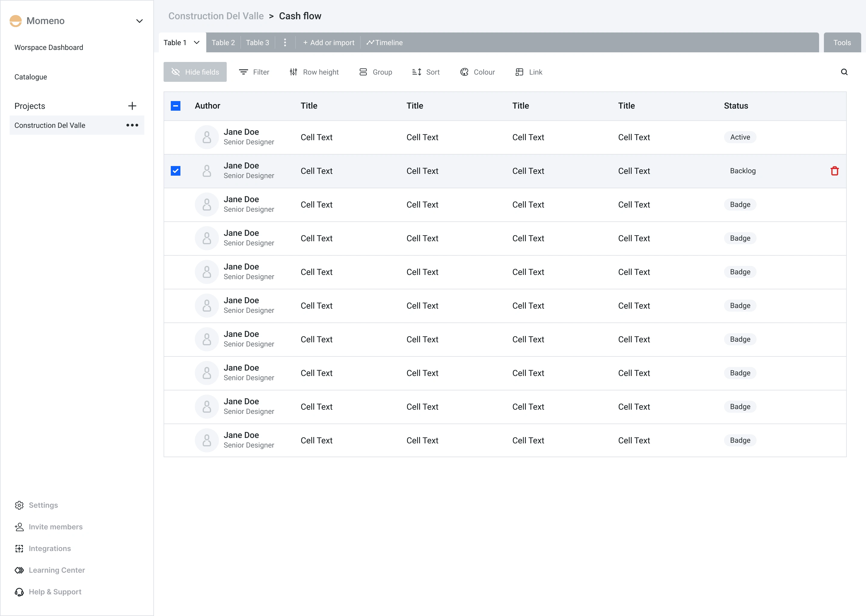The image size is (866, 616).
Task: Click avatar in the Active row
Action: (207, 137)
